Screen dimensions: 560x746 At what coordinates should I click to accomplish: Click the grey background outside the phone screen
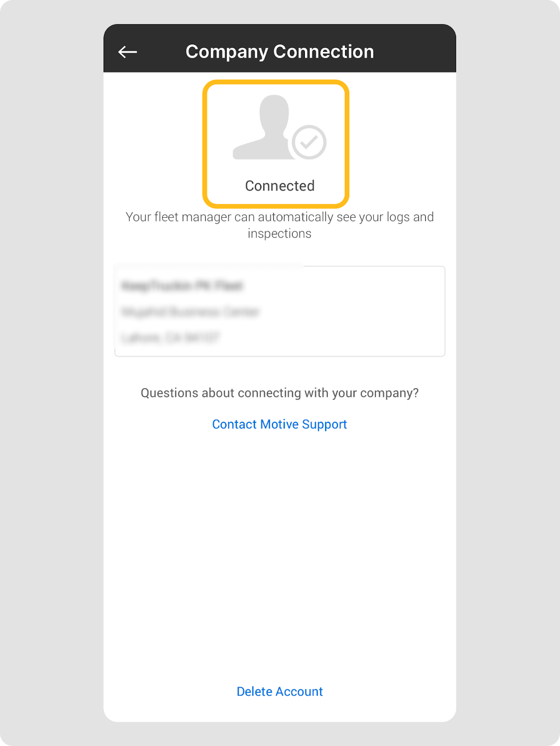point(47,373)
